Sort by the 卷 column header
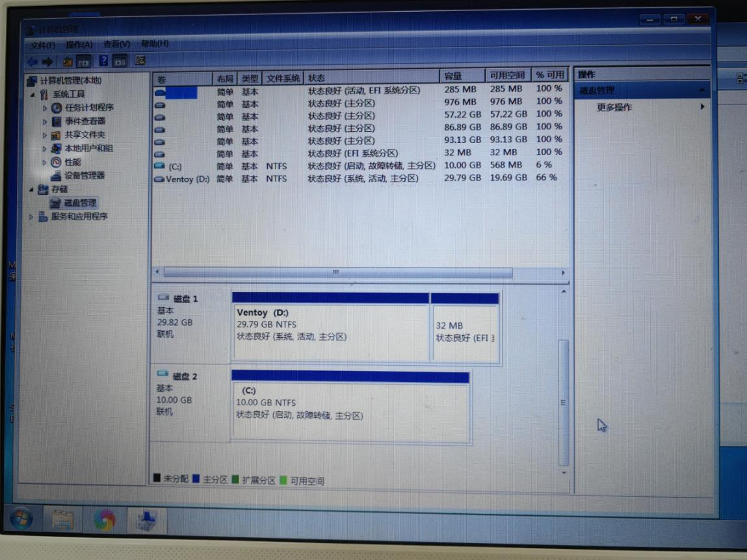The width and height of the screenshot is (747, 560). click(183, 79)
